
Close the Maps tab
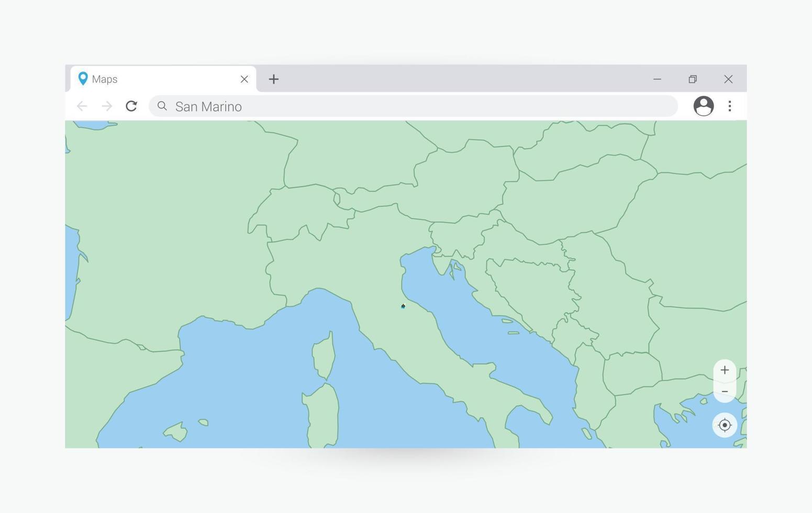(x=244, y=79)
